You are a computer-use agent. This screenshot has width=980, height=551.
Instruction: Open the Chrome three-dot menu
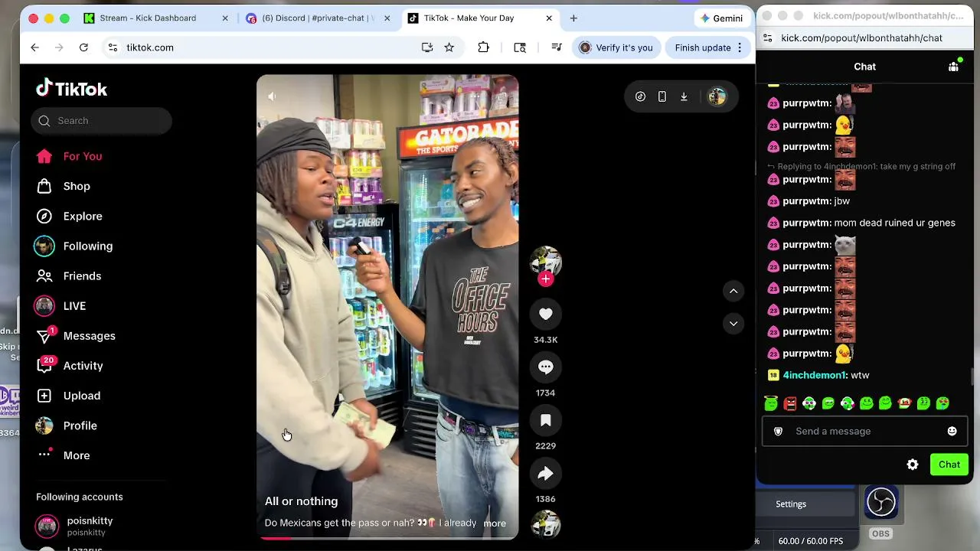click(740, 47)
